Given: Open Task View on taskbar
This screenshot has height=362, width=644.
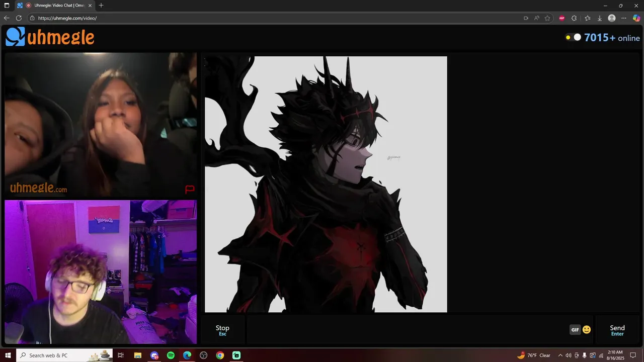Looking at the screenshot, I should pyautogui.click(x=121, y=355).
